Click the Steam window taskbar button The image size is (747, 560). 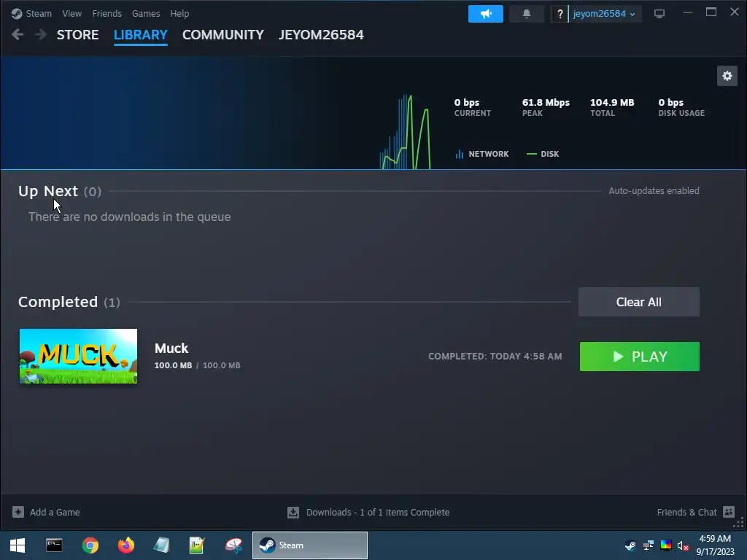pos(309,545)
